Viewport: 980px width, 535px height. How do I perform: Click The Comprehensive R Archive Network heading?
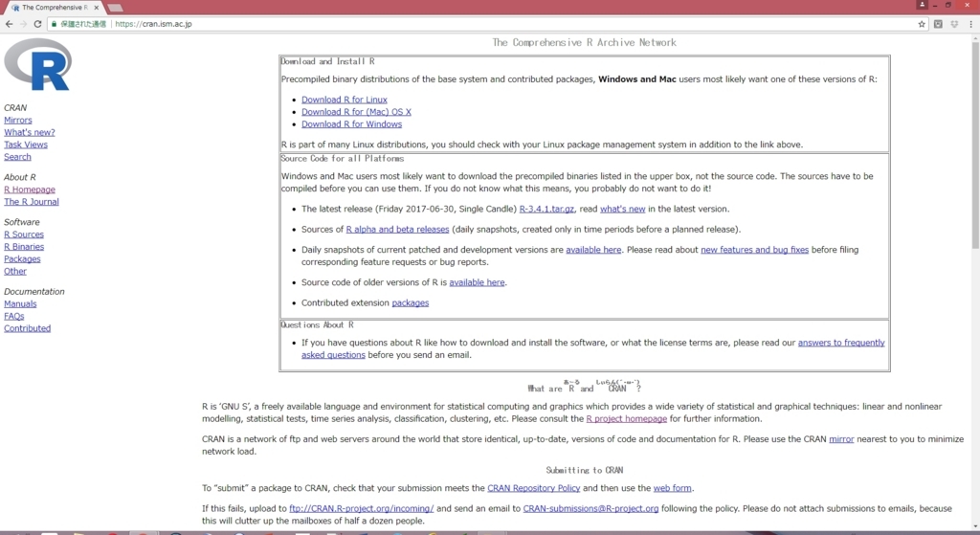tap(584, 42)
